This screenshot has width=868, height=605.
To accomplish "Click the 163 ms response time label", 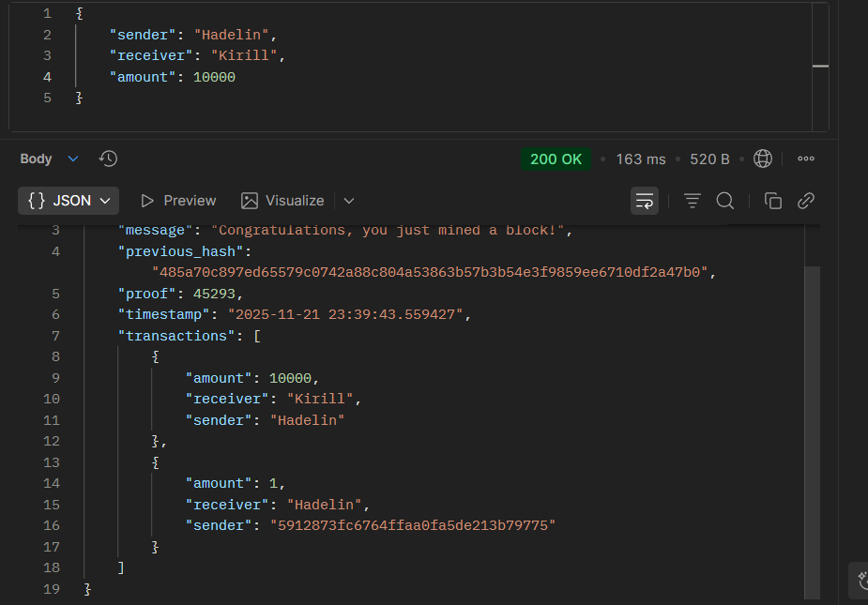I will pos(640,159).
